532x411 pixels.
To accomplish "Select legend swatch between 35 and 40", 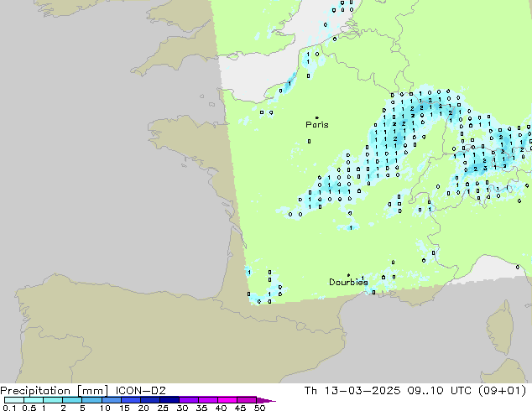I will [x=207, y=400].
